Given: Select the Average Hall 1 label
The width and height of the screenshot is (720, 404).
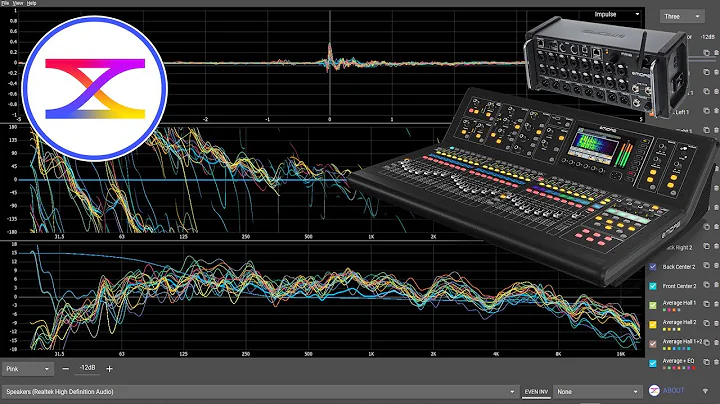Looking at the screenshot, I should pyautogui.click(x=679, y=303).
